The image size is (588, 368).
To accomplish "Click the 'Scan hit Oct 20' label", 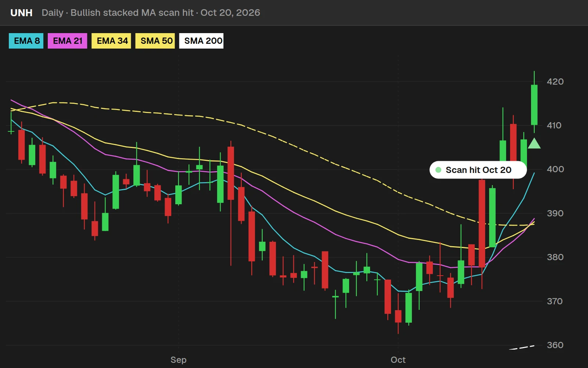I will tap(478, 170).
